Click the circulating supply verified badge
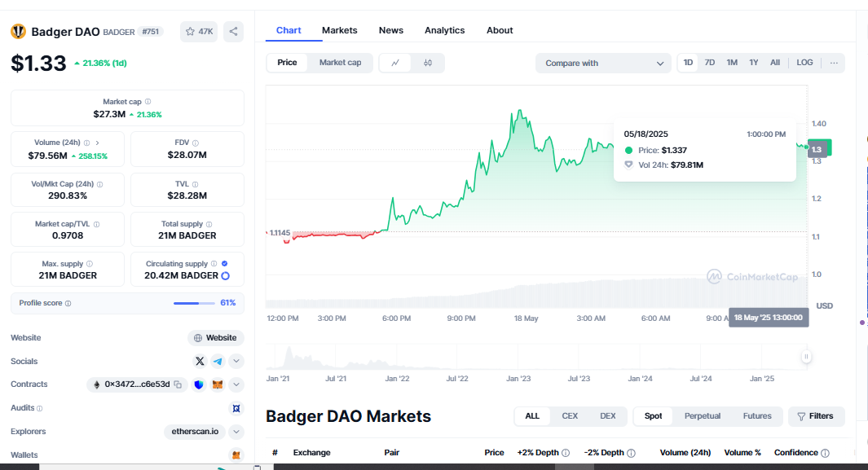 [x=225, y=264]
